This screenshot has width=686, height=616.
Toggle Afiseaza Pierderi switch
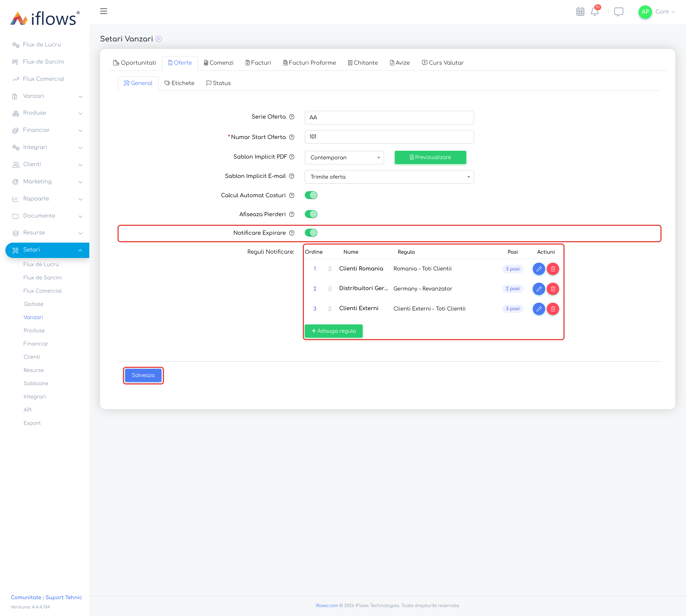(x=311, y=214)
